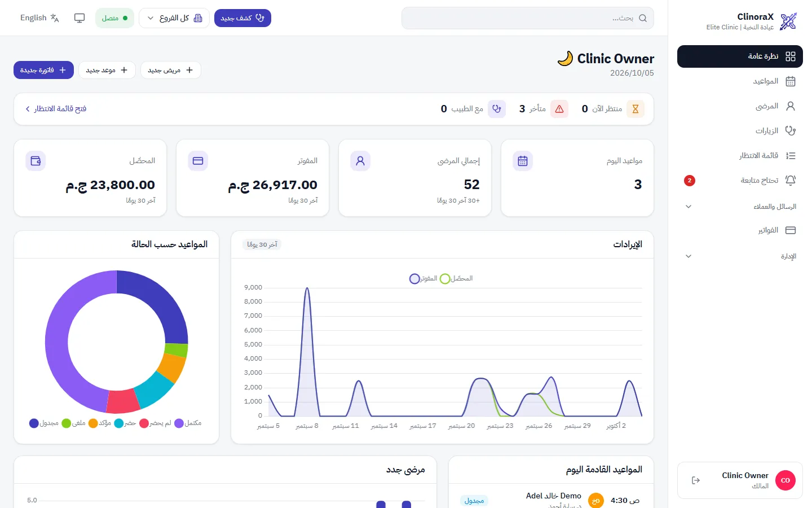Open the نظرة عامة overview grid icon

[791, 56]
